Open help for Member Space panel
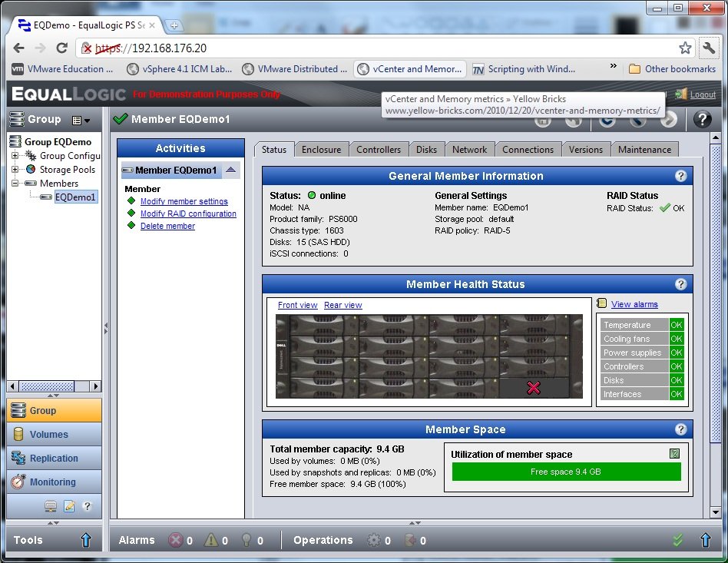This screenshot has height=563, width=728. pyautogui.click(x=680, y=429)
